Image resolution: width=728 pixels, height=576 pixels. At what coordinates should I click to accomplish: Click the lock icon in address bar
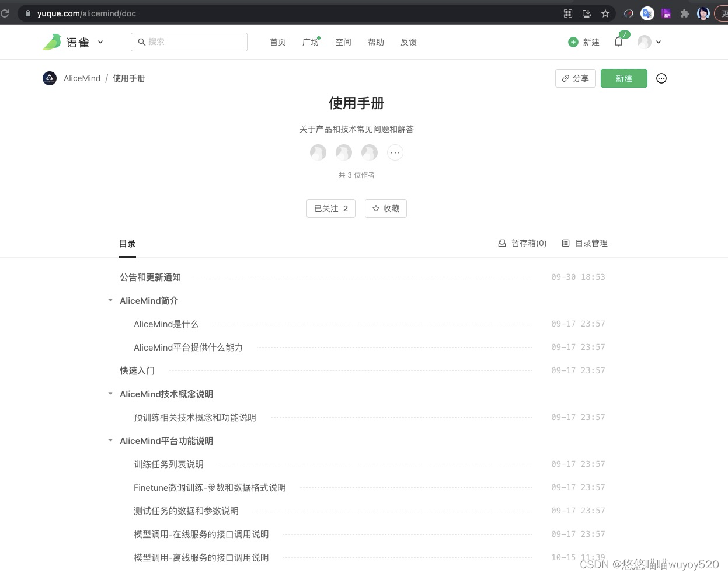coord(27,13)
